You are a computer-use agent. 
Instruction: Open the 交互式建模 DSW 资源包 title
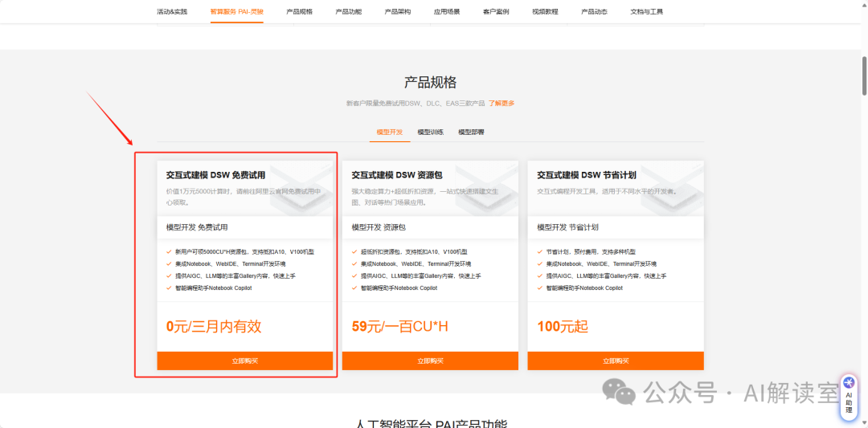point(397,175)
